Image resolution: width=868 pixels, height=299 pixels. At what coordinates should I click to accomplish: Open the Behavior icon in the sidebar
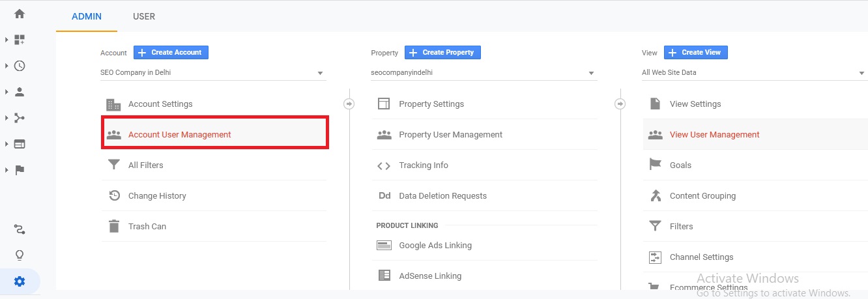coord(20,144)
